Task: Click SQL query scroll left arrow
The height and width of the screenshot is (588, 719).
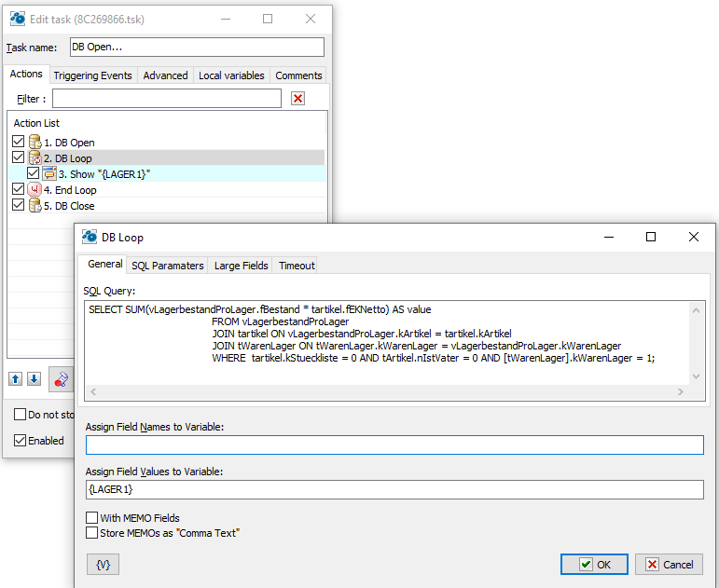Action: point(93,392)
